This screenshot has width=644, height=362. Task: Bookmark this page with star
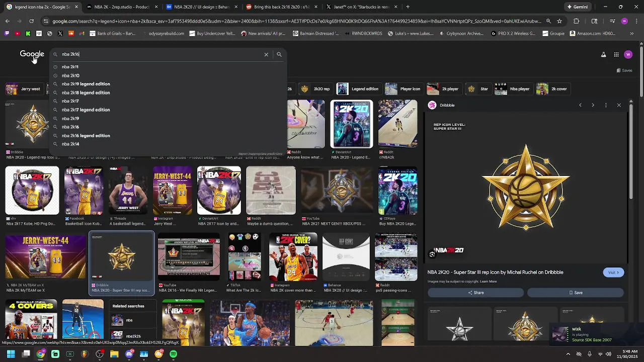pos(559,21)
